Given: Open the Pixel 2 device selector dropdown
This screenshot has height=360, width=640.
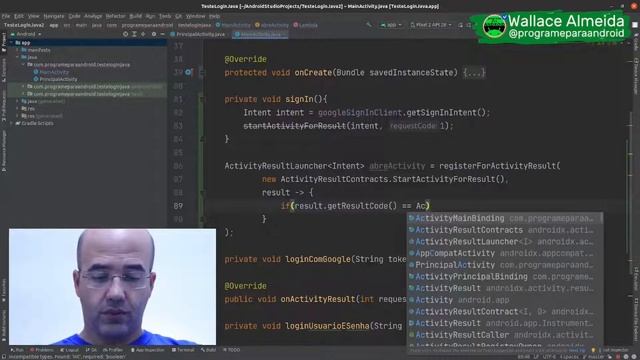Looking at the screenshot, I should 431,25.
